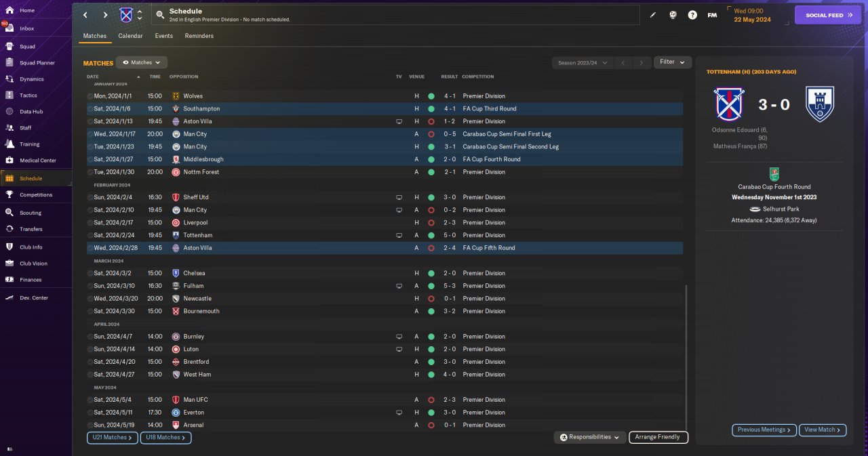868x456 pixels.
Task: Toggle reminder circle for Burnley match
Action: coord(90,337)
